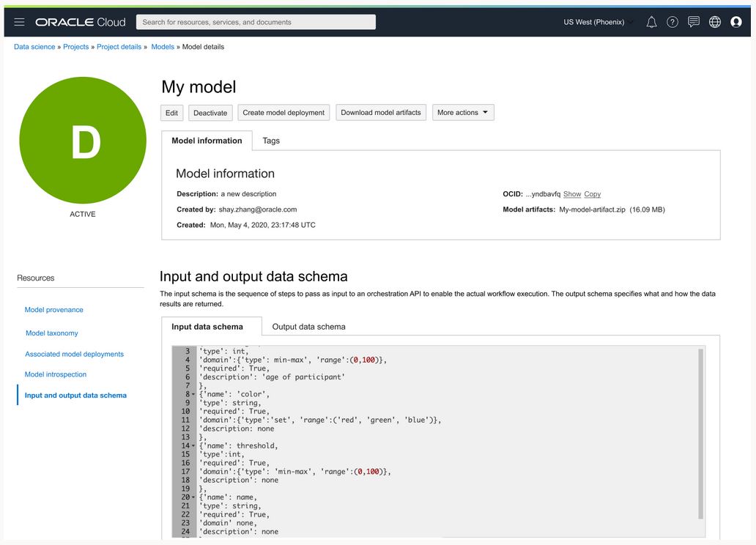The image size is (756, 545).
Task: Open the More actions dropdown
Action: (463, 112)
